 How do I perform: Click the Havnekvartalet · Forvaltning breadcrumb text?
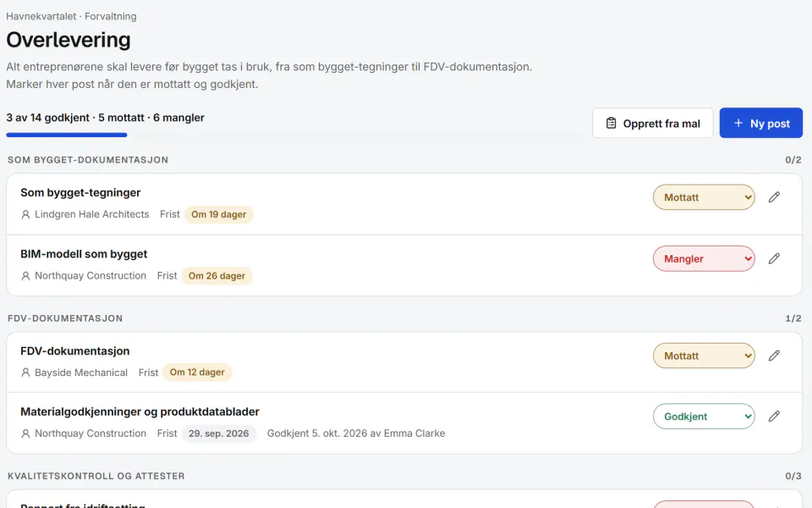[x=71, y=16]
